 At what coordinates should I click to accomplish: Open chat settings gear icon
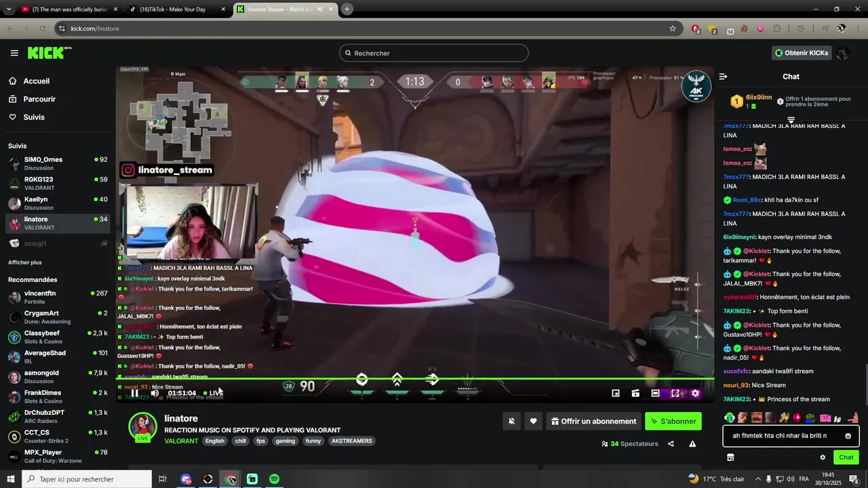(823, 457)
